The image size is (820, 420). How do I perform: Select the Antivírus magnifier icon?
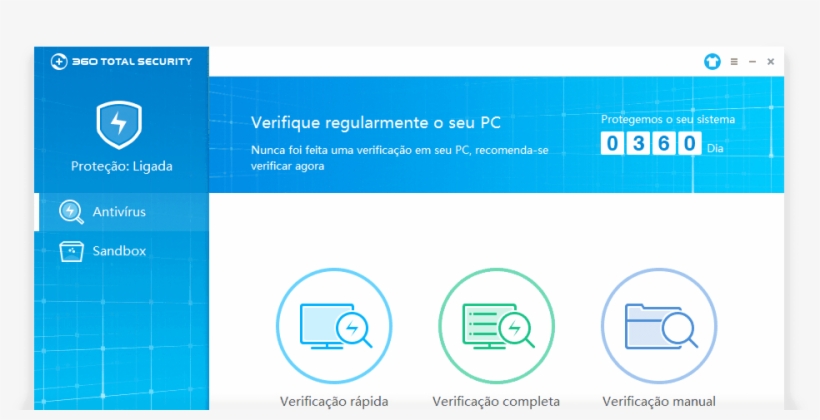[71, 212]
